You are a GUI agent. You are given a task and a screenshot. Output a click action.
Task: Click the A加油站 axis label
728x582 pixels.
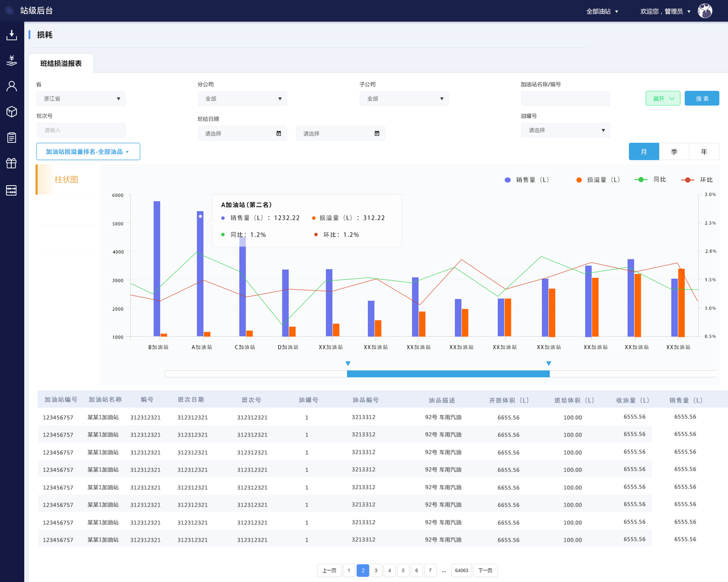(x=201, y=347)
